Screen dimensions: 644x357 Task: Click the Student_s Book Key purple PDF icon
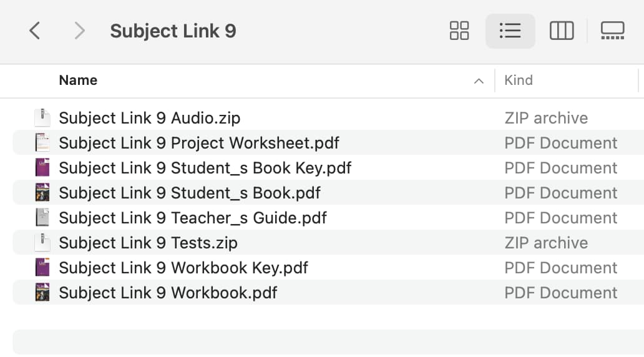pos(42,168)
